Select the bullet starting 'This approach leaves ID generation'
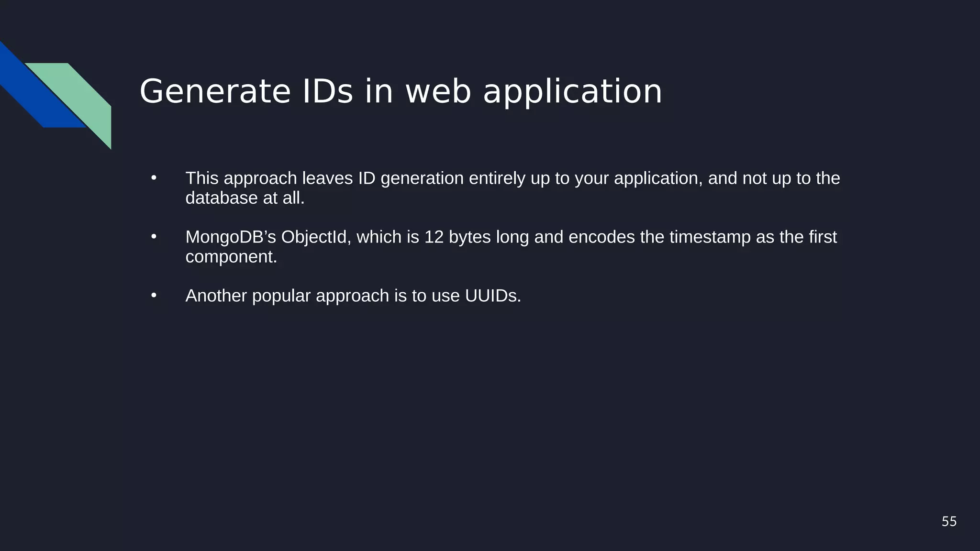Image resolution: width=980 pixels, height=551 pixels. pyautogui.click(x=512, y=187)
